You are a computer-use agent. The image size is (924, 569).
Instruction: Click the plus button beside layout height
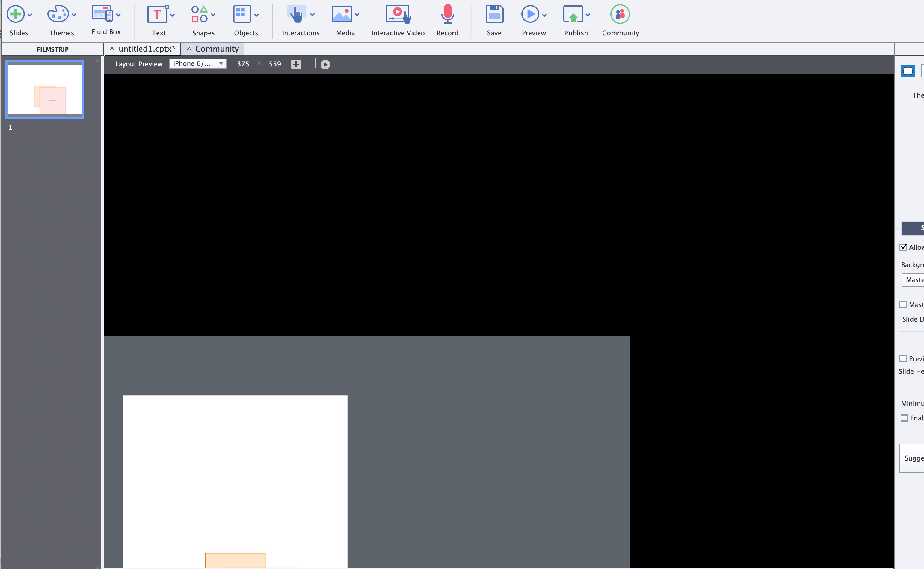pyautogui.click(x=296, y=64)
